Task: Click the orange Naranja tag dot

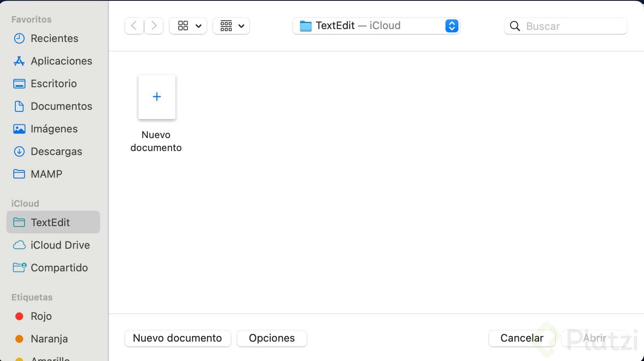Action: pos(19,339)
